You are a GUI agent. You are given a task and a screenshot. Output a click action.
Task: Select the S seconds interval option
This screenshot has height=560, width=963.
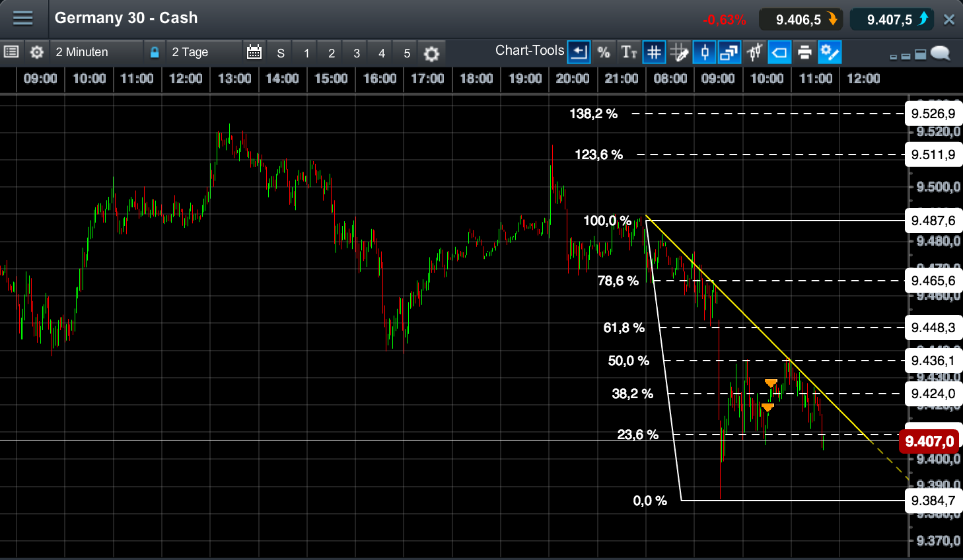point(279,52)
